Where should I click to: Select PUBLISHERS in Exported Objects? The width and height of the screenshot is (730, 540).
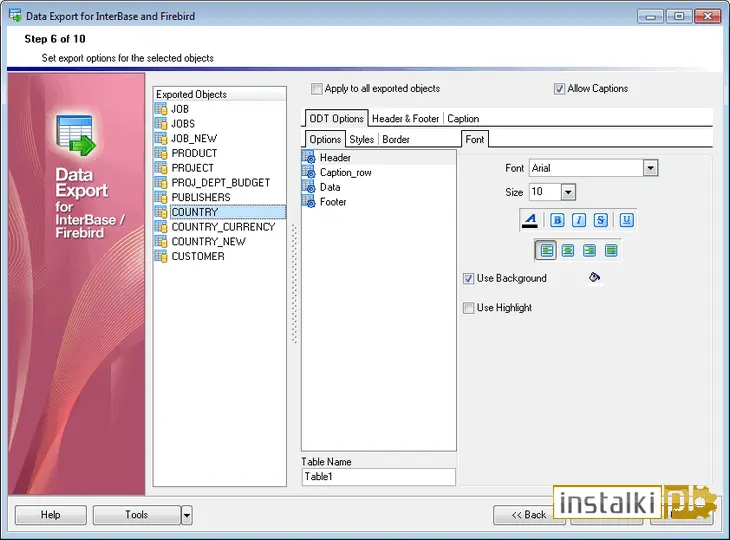point(201,197)
